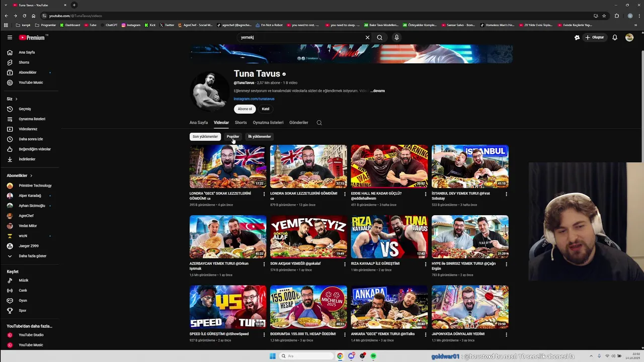644x362 pixels.
Task: Open more options for Speed ile Güreştim
Action: point(264,335)
